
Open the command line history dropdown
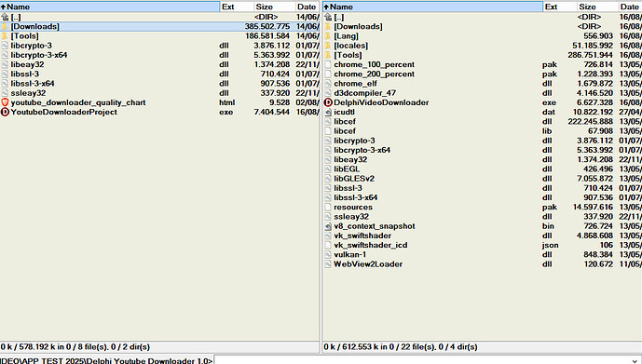(x=635, y=361)
